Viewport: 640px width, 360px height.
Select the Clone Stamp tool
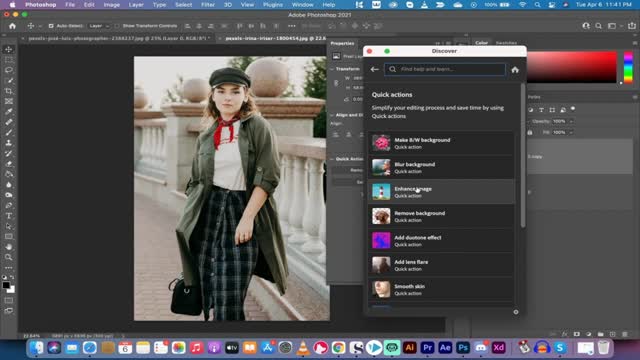(9, 143)
